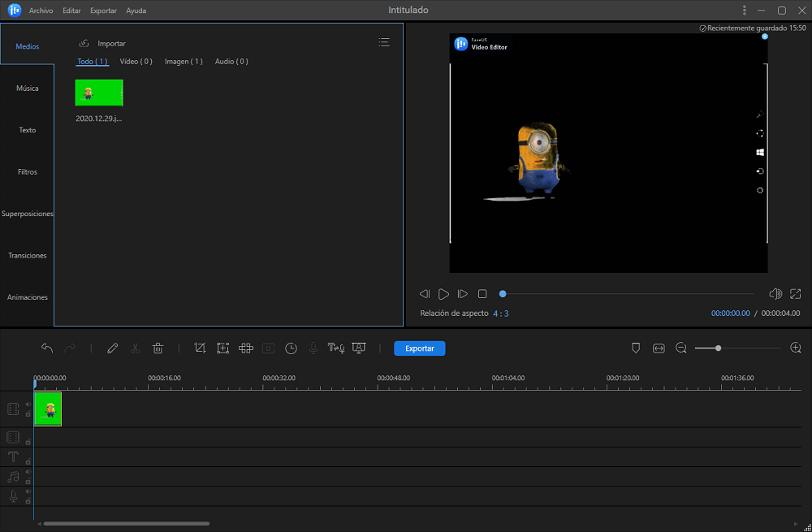Viewport: 812px width, 532px height.
Task: Add a marker with the shield-shaped marker icon
Action: [636, 348]
